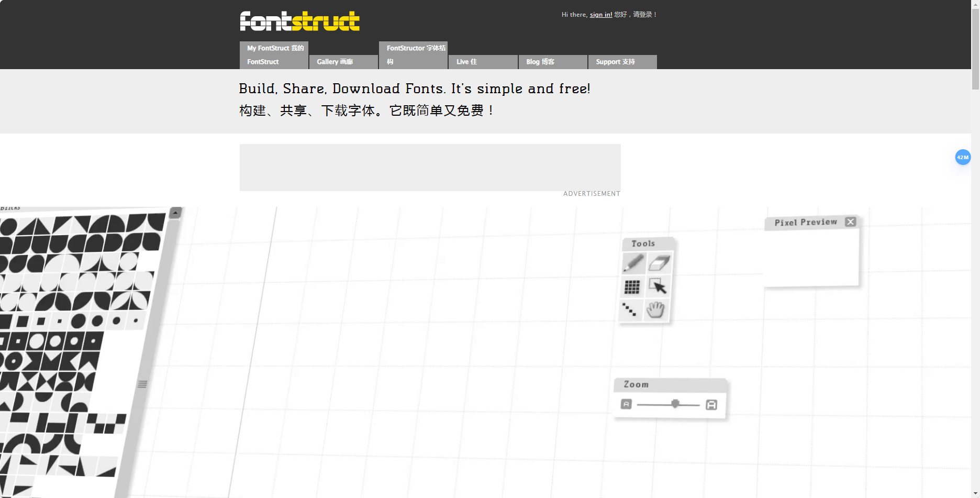The image size is (980, 498).
Task: Expand the FontStructor menu tab
Action: tap(413, 55)
